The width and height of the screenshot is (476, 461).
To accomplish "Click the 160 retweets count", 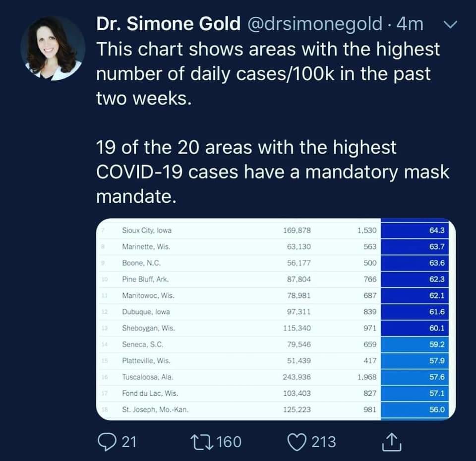I will tap(229, 441).
